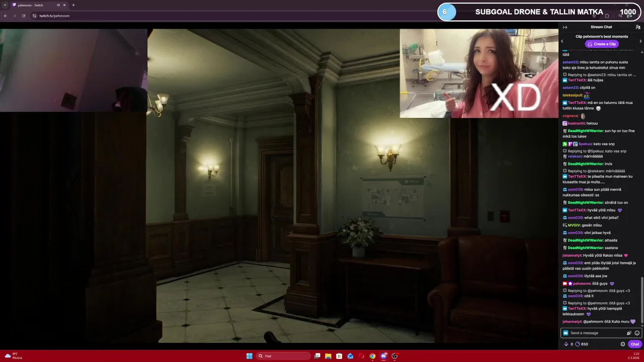Click the Bits balance icon

point(566,344)
